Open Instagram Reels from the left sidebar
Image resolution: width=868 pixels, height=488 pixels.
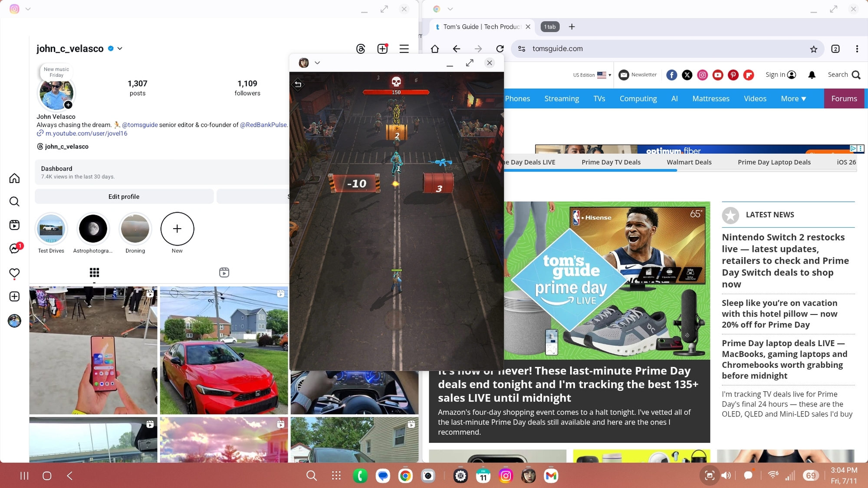click(x=14, y=225)
